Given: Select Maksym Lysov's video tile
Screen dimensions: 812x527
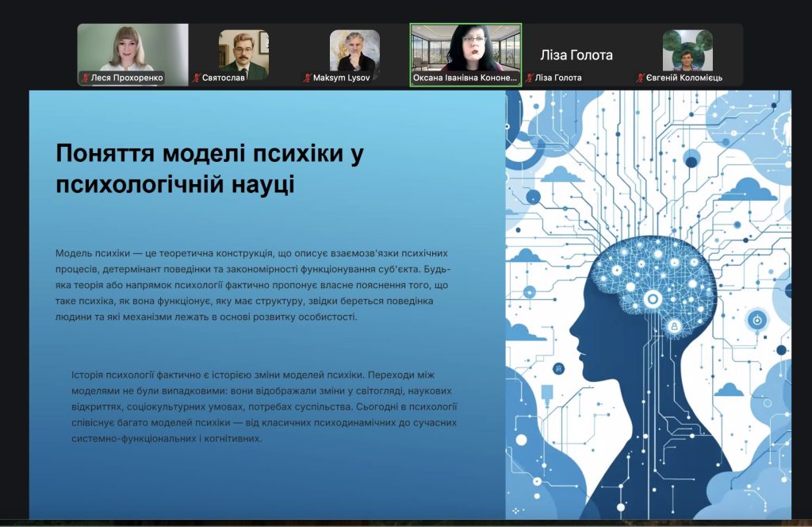Looking at the screenshot, I should [354, 51].
